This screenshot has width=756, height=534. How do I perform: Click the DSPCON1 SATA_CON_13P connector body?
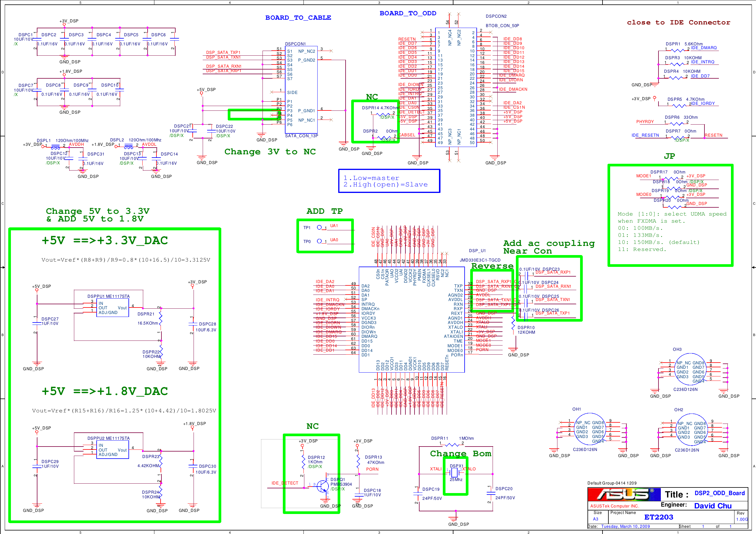click(x=301, y=90)
